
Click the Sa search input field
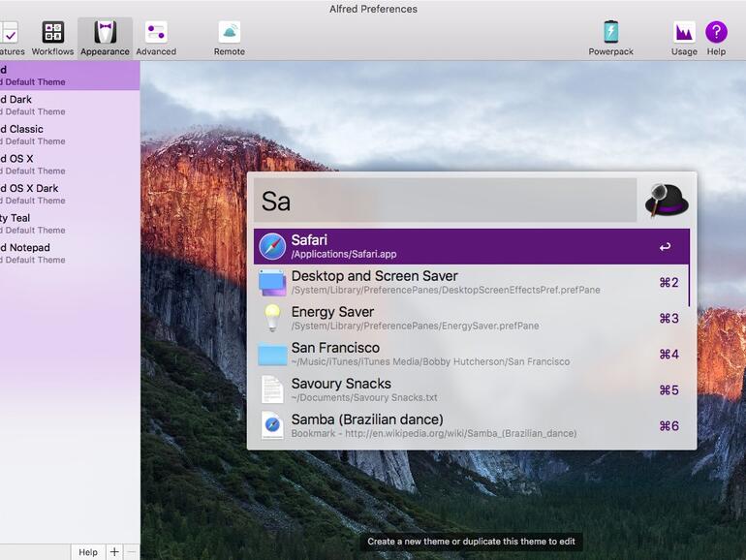[445, 201]
